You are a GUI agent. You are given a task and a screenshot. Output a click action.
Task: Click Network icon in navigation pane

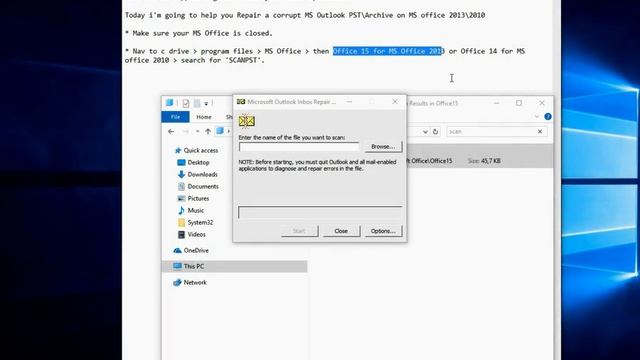click(177, 282)
